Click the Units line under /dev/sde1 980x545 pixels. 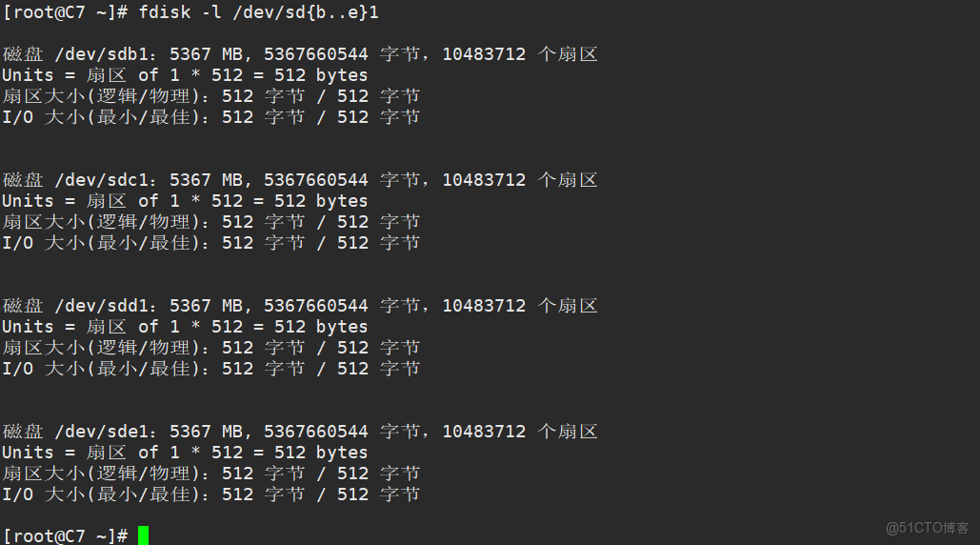185,453
